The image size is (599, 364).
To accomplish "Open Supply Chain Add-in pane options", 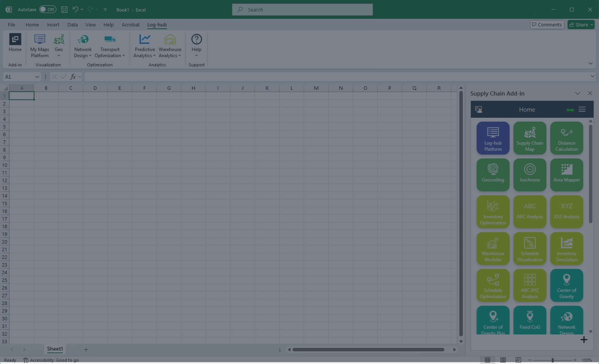I will (x=578, y=93).
